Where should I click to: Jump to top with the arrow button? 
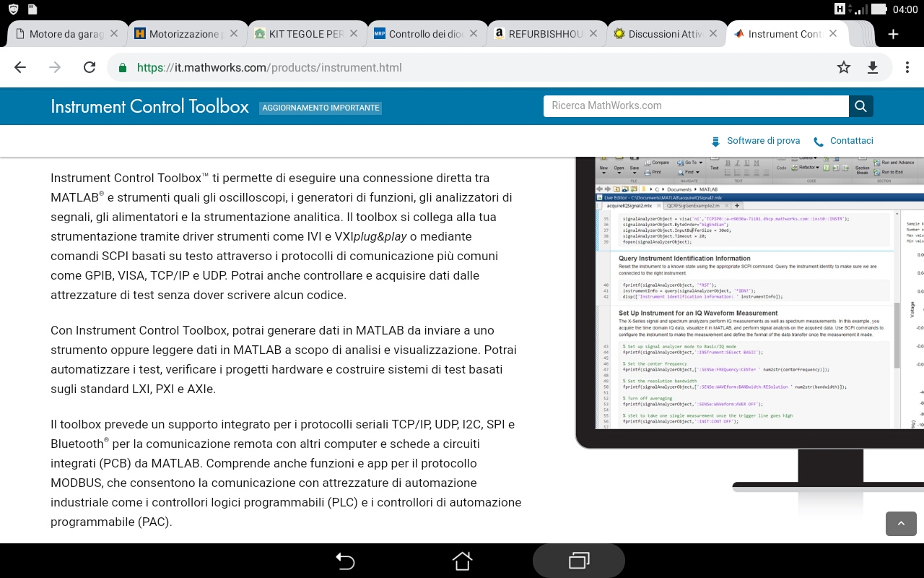[x=901, y=524]
